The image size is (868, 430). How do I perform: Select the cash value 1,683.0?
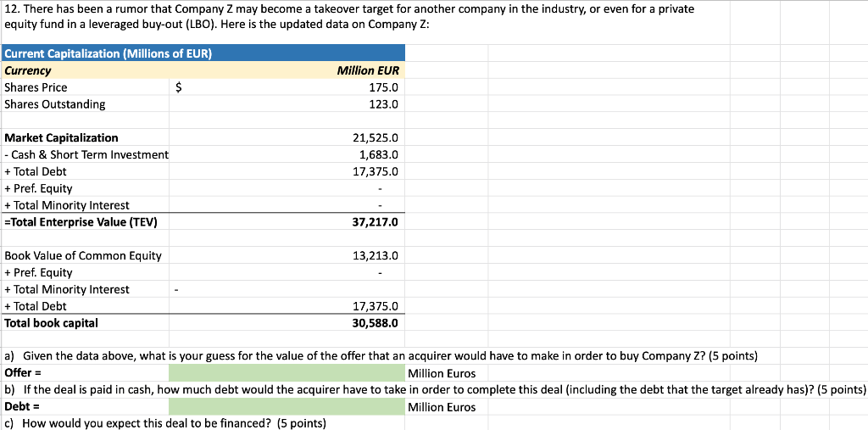(x=379, y=155)
